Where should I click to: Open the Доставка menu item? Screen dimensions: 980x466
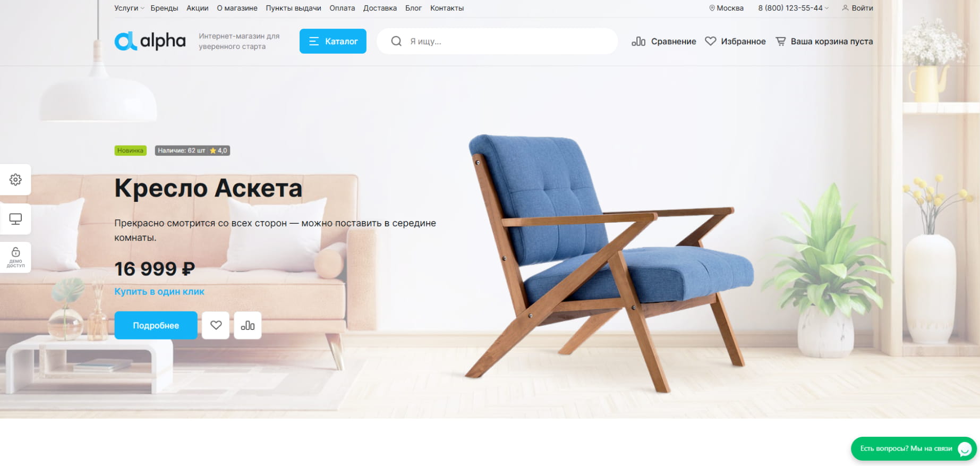pos(380,8)
